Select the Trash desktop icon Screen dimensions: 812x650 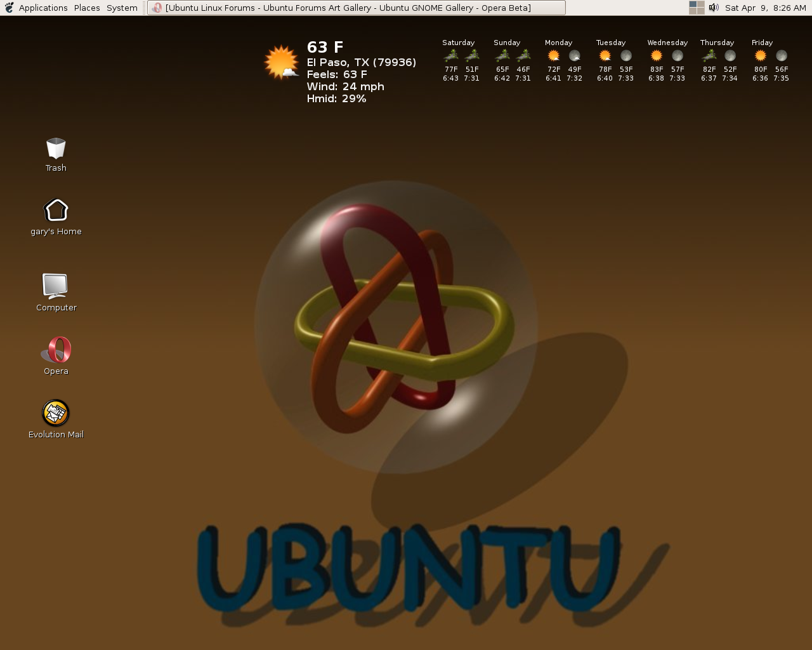pyautogui.click(x=56, y=155)
